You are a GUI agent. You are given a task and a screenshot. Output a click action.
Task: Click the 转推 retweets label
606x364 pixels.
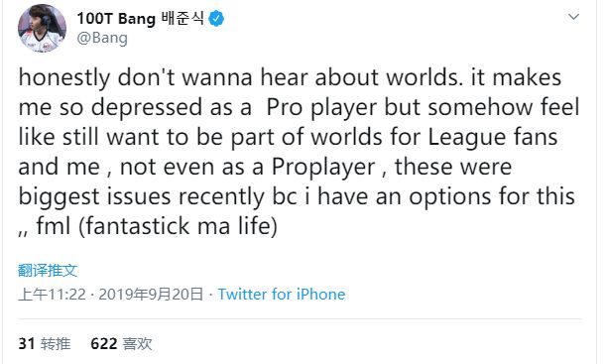coord(56,343)
